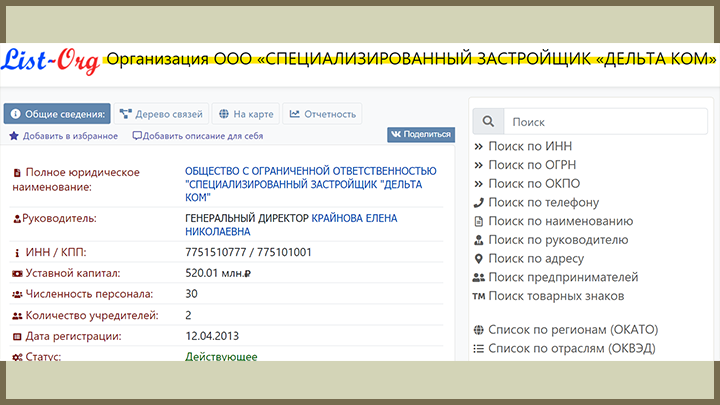Open the Общие сведения tab

[x=57, y=114]
